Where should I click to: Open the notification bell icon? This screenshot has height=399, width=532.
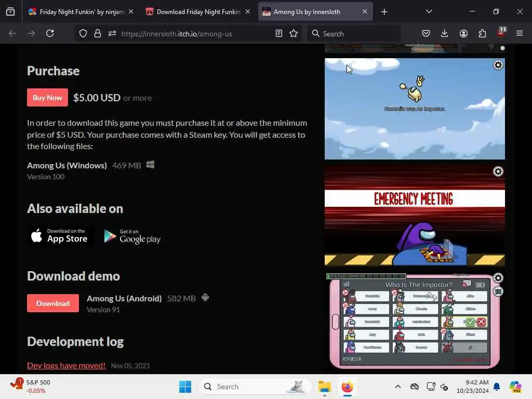tap(497, 387)
